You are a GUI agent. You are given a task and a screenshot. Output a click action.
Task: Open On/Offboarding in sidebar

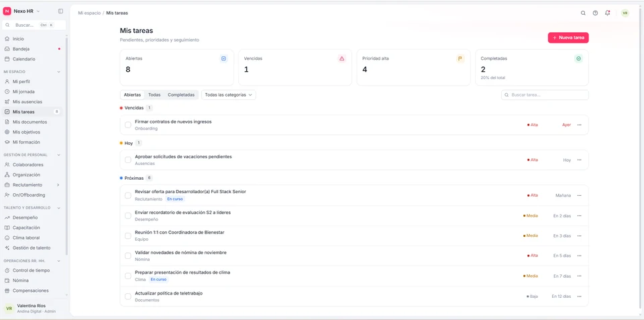click(32, 195)
